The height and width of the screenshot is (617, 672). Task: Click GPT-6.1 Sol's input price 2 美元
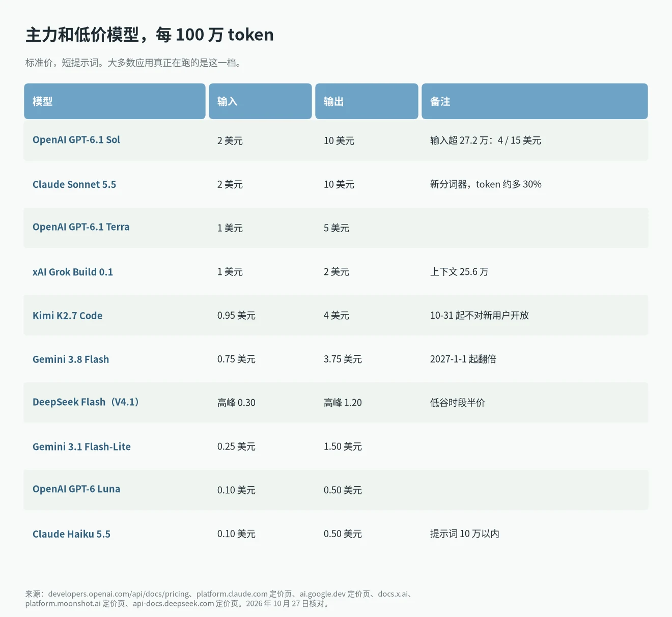(230, 141)
